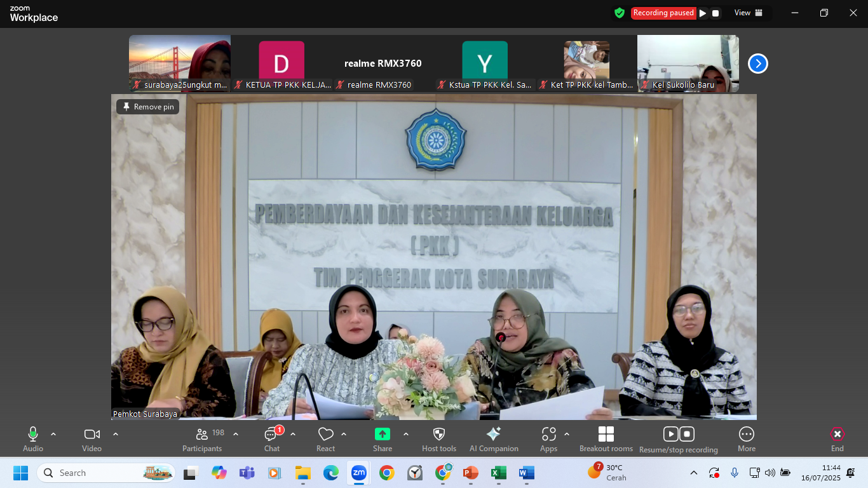Open the volume control in system tray
The height and width of the screenshot is (488, 868).
(770, 473)
